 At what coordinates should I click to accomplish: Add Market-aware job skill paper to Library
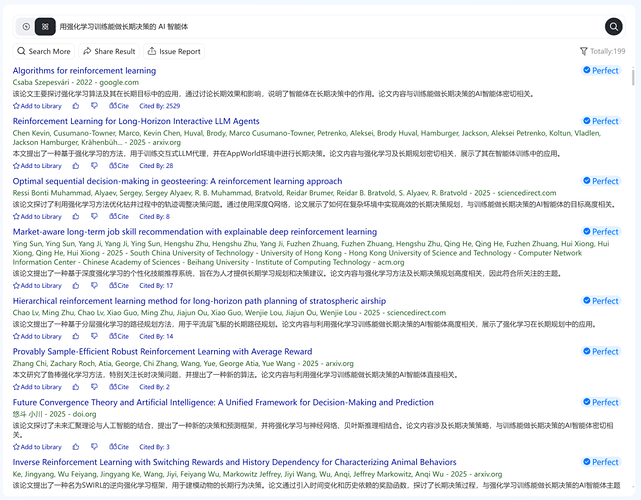pos(37,285)
